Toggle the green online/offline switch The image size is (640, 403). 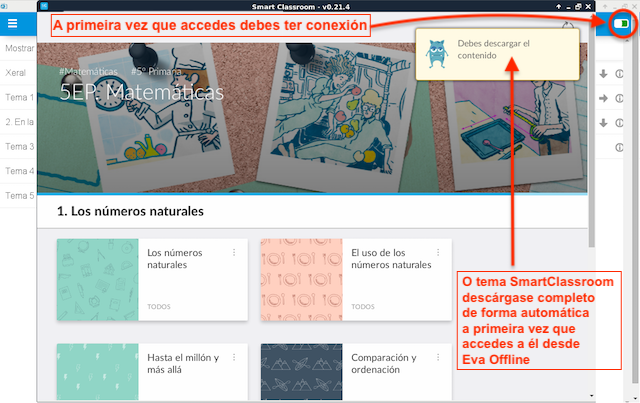(622, 24)
